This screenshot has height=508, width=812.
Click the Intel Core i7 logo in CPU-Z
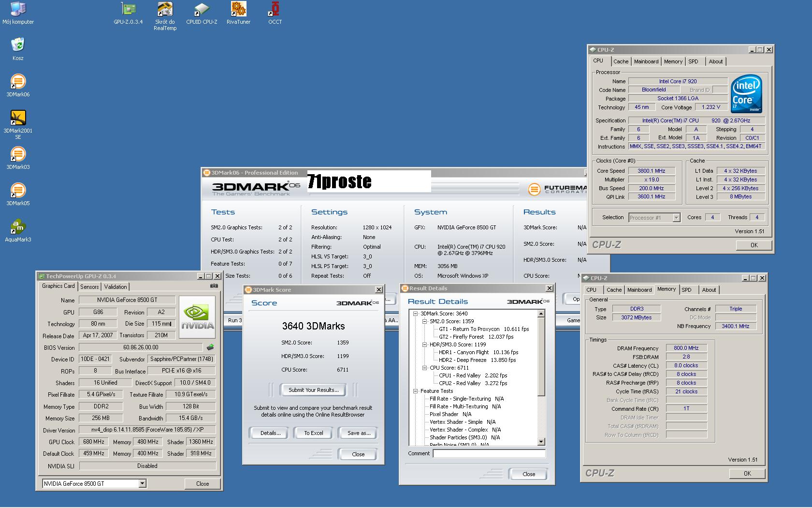747,93
